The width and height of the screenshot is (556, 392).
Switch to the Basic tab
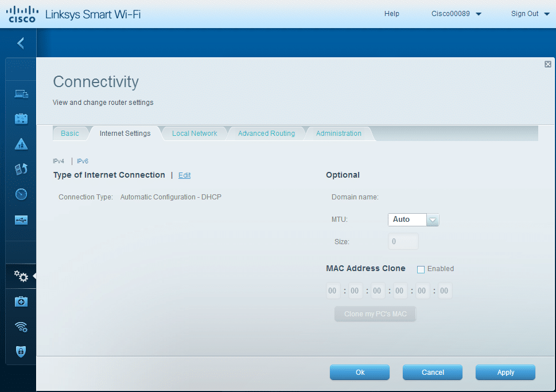click(x=70, y=134)
